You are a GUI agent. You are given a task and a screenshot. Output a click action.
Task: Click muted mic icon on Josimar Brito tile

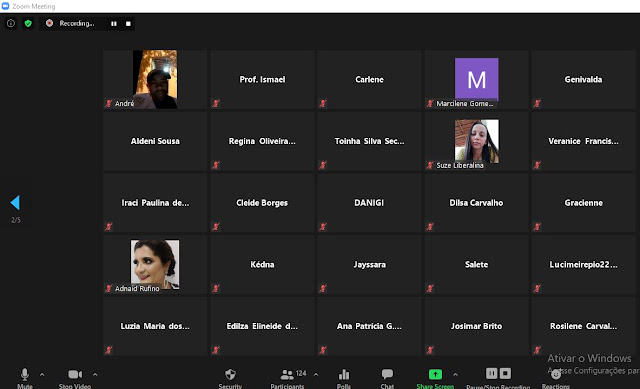(x=430, y=350)
